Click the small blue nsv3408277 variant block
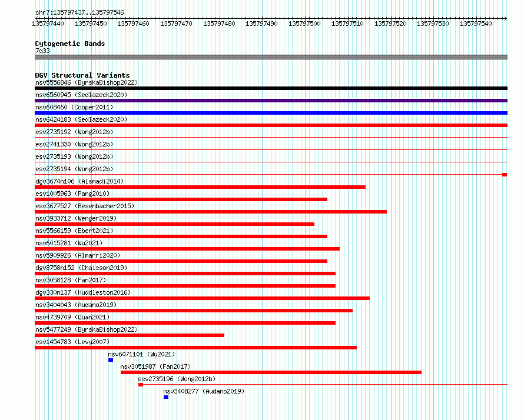Screen dimensions: 524x420 pyautogui.click(x=166, y=397)
